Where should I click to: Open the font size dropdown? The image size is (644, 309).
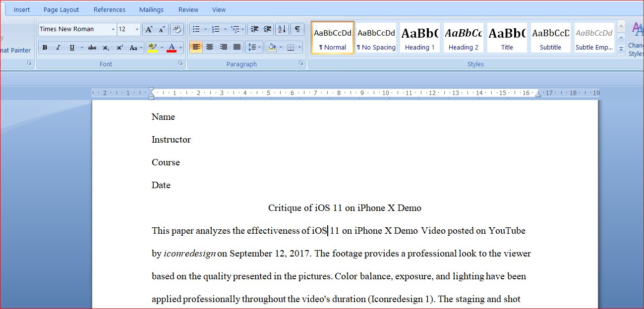(137, 29)
